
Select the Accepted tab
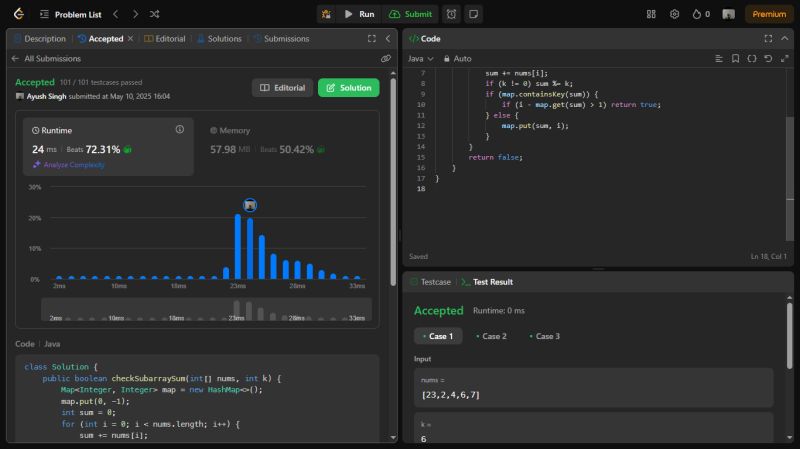101,39
